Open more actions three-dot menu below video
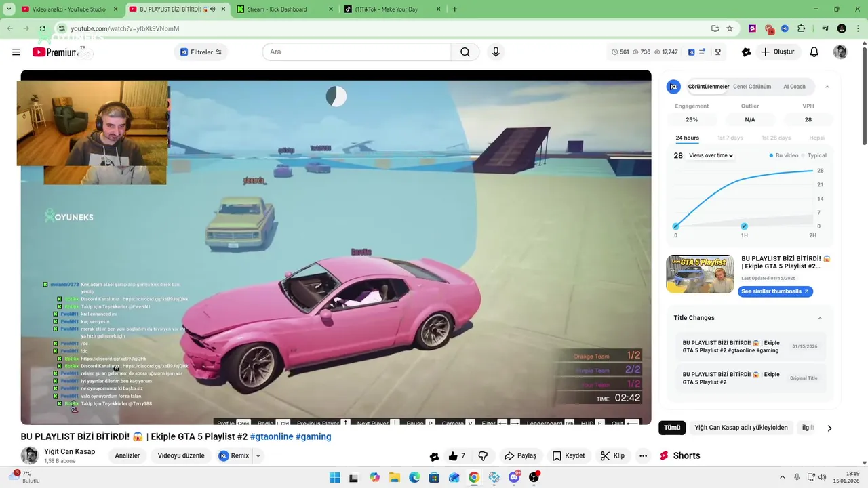Image resolution: width=868 pixels, height=488 pixels. tap(643, 456)
